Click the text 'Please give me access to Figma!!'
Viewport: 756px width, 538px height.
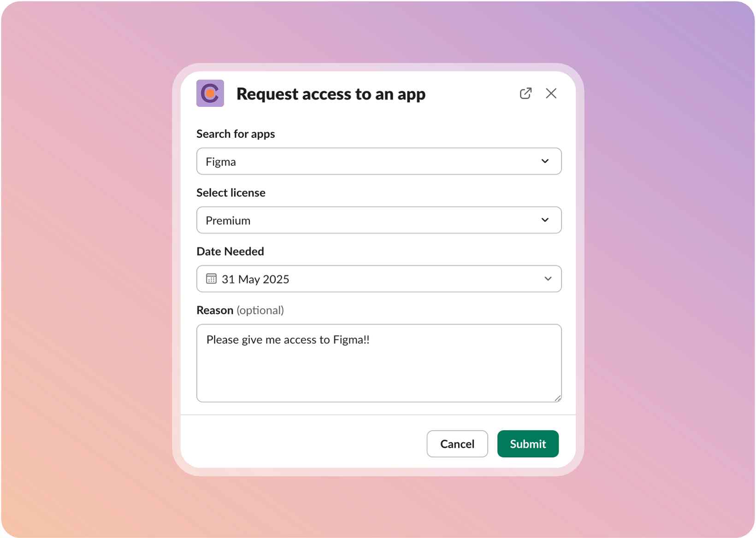[x=288, y=340]
